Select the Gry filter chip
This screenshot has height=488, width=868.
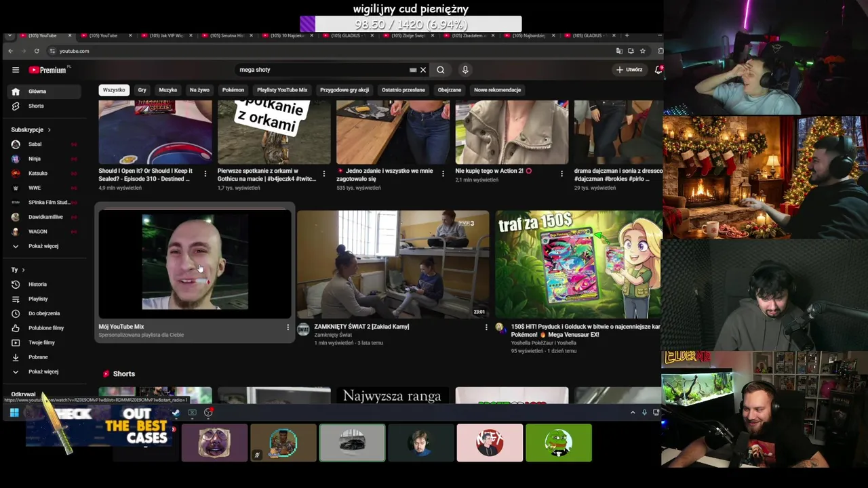coord(142,89)
